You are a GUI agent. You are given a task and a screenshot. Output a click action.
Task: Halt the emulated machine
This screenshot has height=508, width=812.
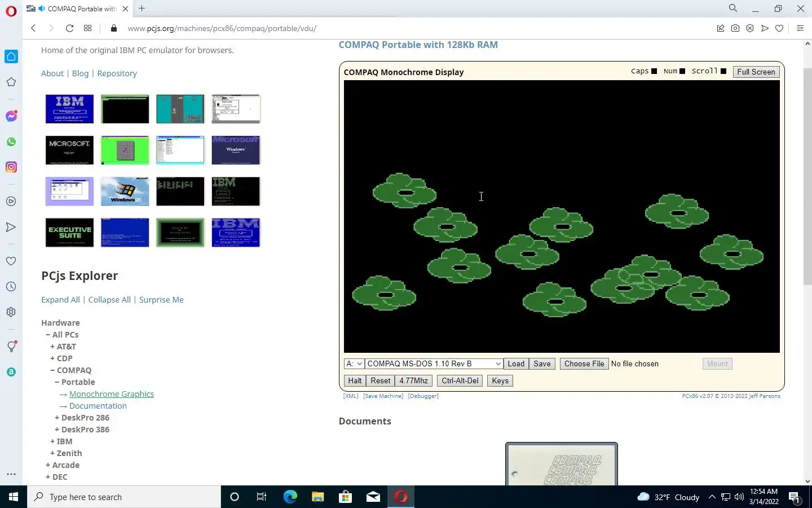355,380
